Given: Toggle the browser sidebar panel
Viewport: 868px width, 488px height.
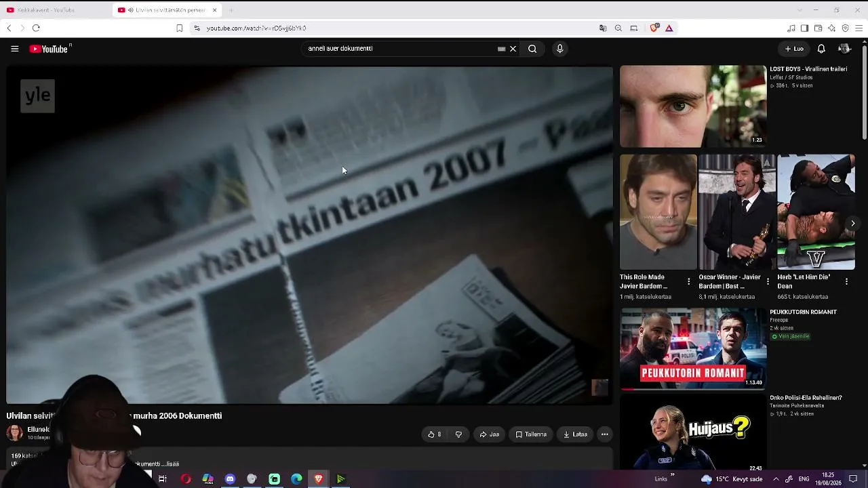Looking at the screenshot, I should click(804, 28).
